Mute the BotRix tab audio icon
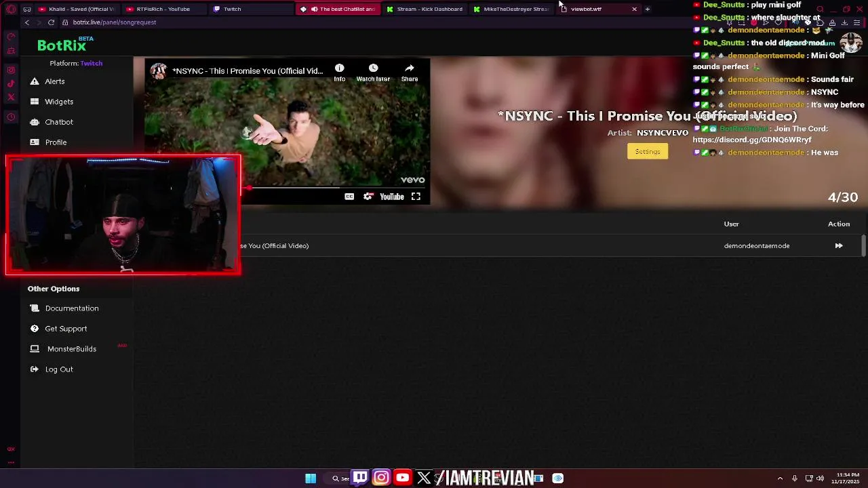The width and height of the screenshot is (868, 488). tap(314, 9)
